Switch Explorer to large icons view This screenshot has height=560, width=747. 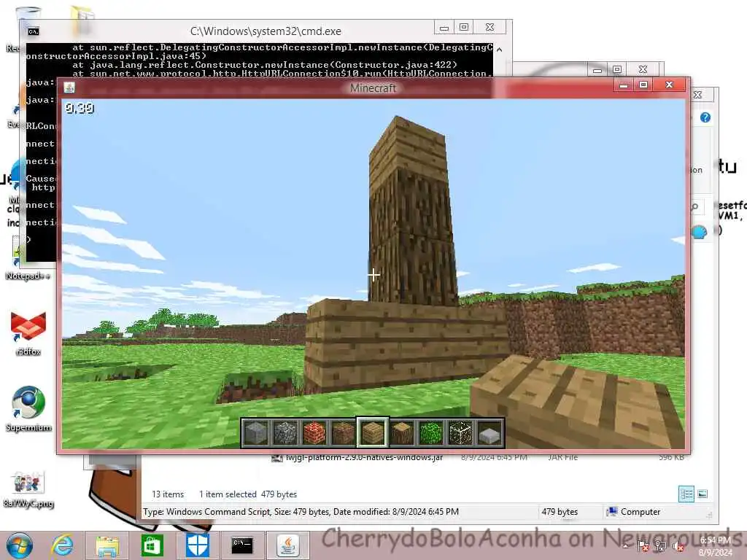tap(703, 494)
